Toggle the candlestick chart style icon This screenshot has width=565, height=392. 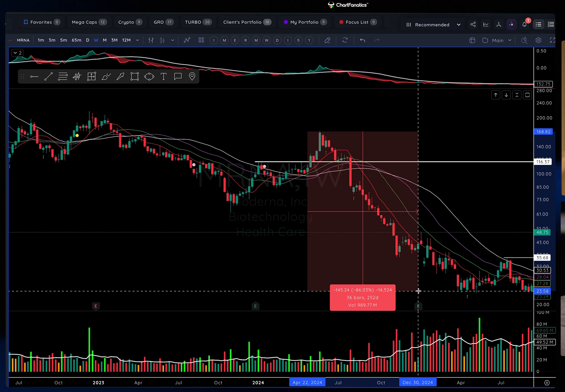(x=162, y=40)
